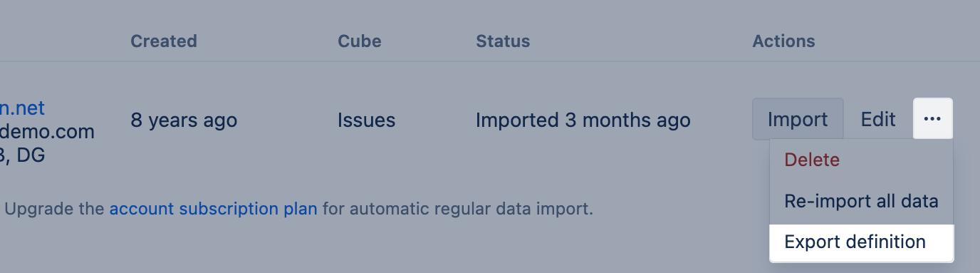Click the Upgrade notice text
The width and height of the screenshot is (980, 273).
[299, 210]
